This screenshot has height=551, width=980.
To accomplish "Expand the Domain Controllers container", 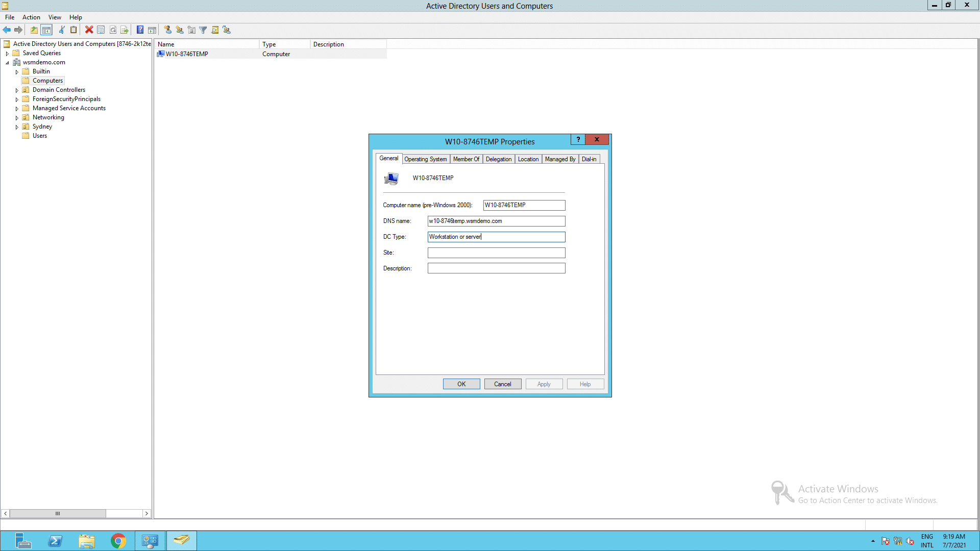I will 17,90.
